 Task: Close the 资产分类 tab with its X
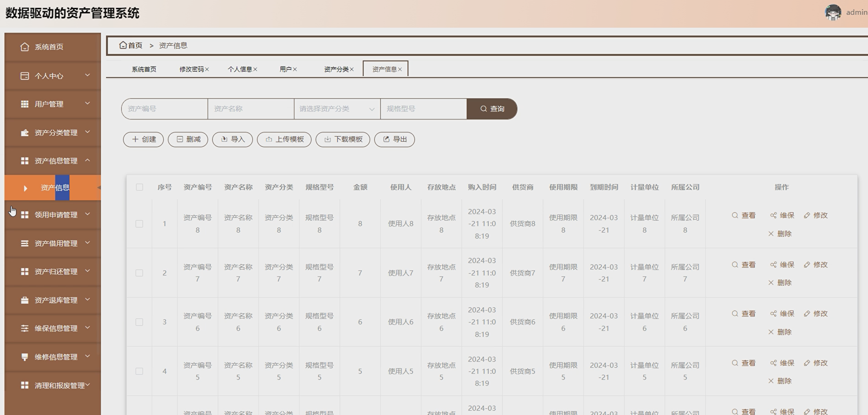pyautogui.click(x=352, y=70)
